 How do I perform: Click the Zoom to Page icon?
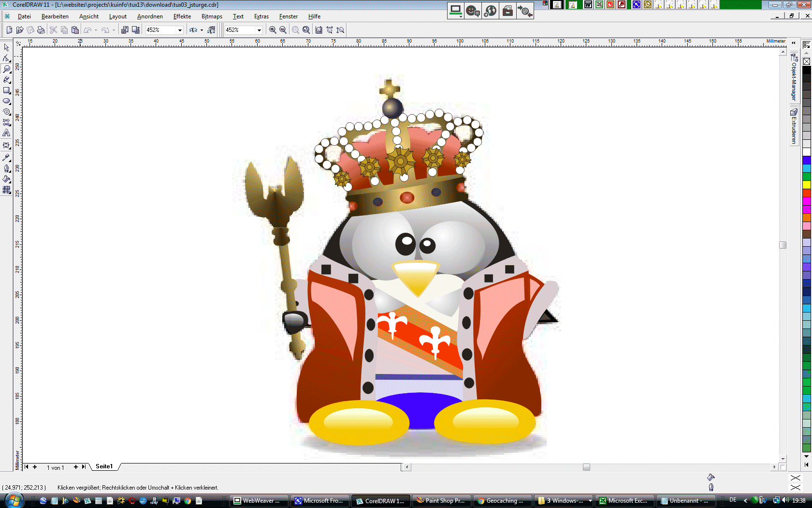(319, 30)
